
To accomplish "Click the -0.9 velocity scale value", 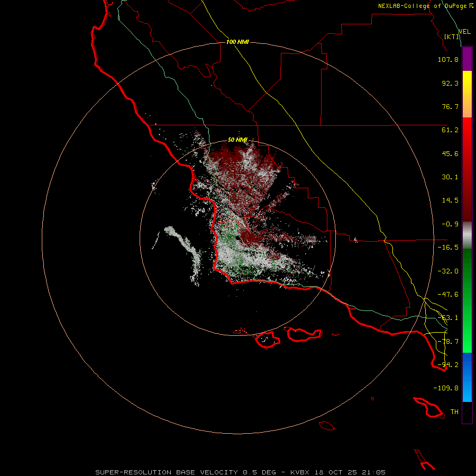I will pyautogui.click(x=450, y=224).
